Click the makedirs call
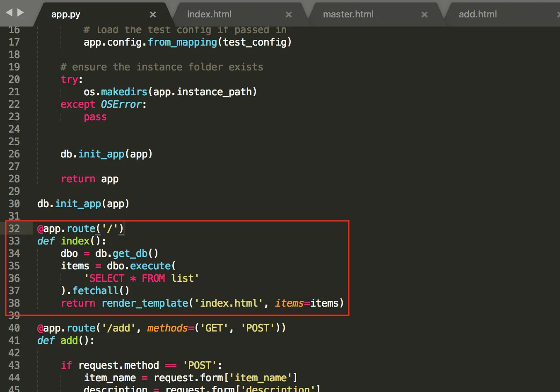This screenshot has width=560, height=392. coord(124,92)
